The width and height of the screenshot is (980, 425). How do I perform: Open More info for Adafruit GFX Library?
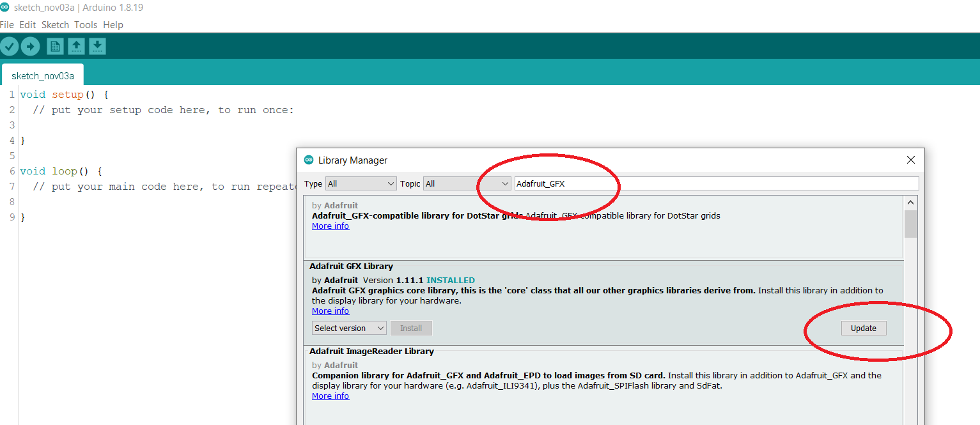tap(330, 311)
